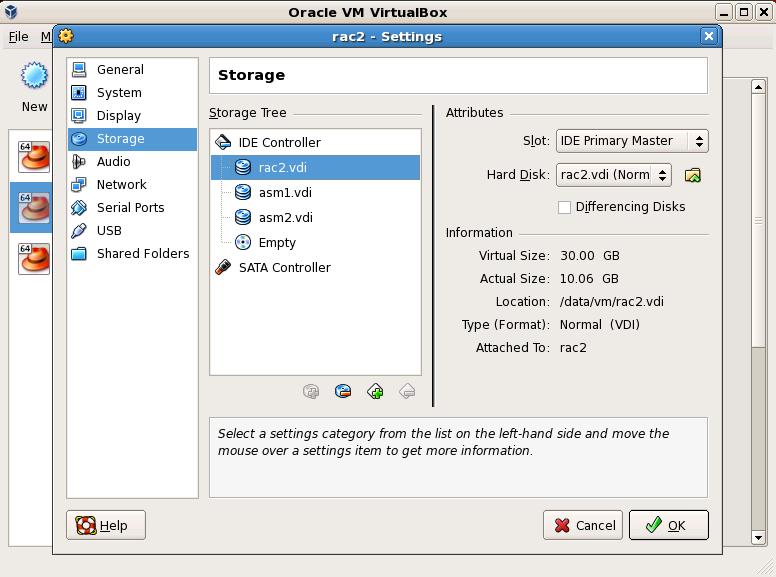Enable the Differencing Disks checkbox
776x577 pixels.
565,207
